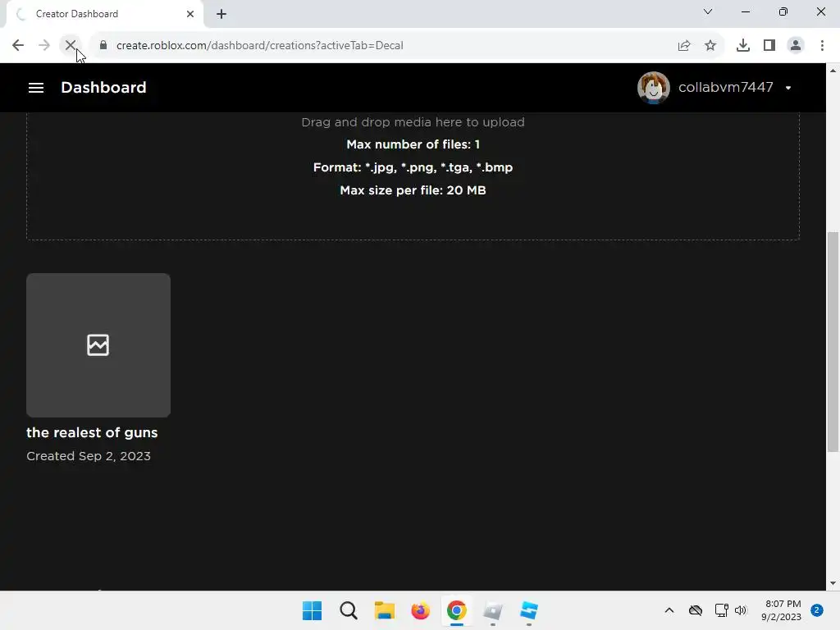The height and width of the screenshot is (630, 840).
Task: Open Roblox Studio taskbar icon
Action: pos(529,610)
